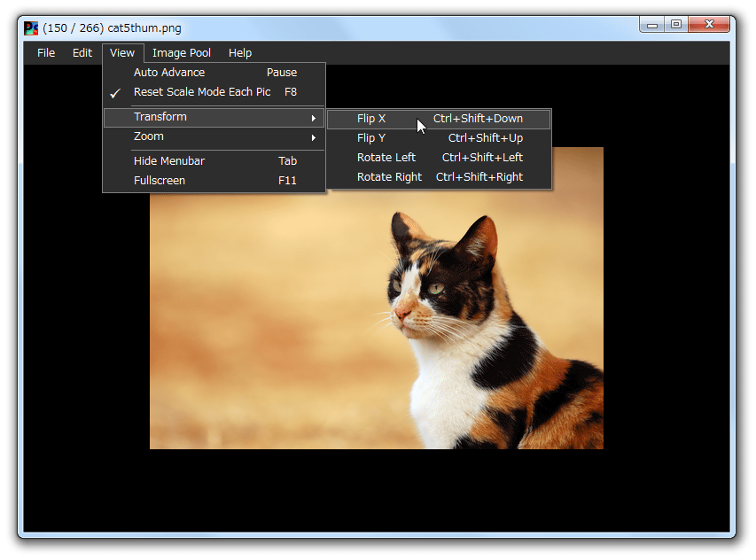756x560 pixels.
Task: Close the open View menu
Action: (122, 53)
